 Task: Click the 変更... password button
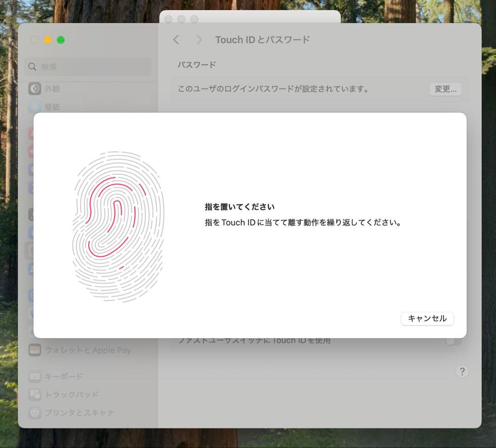[x=445, y=89]
